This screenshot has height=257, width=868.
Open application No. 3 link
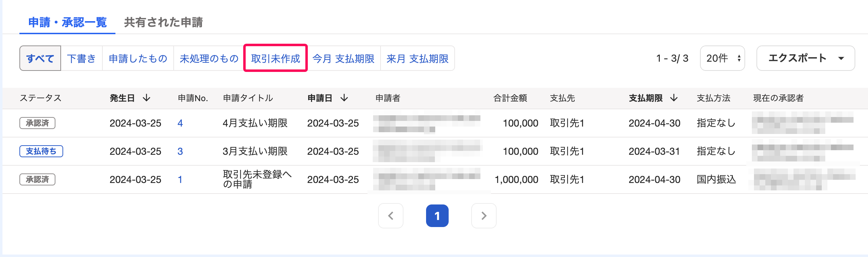coord(180,151)
